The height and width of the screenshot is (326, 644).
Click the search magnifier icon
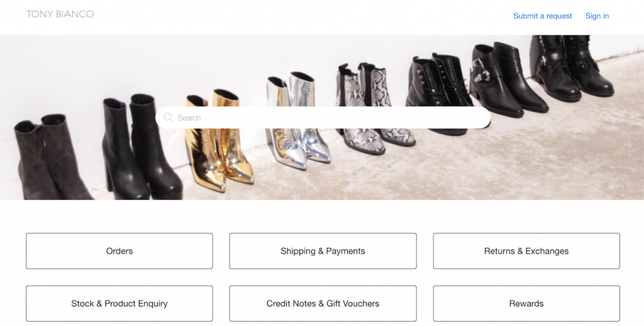point(168,118)
